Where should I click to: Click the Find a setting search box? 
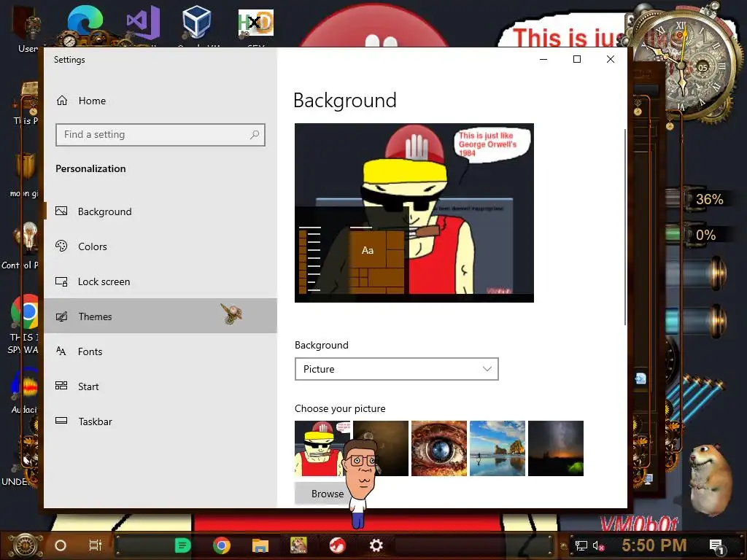point(160,135)
